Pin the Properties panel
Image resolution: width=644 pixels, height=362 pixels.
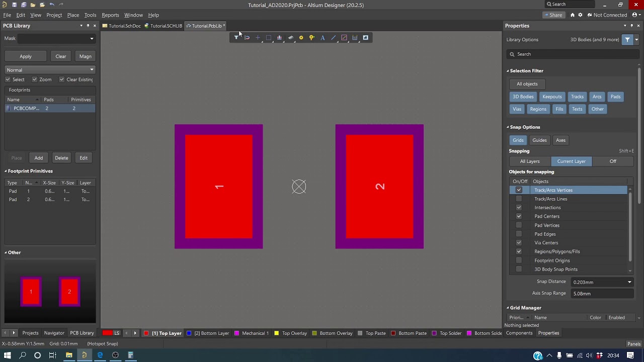pos(631,26)
